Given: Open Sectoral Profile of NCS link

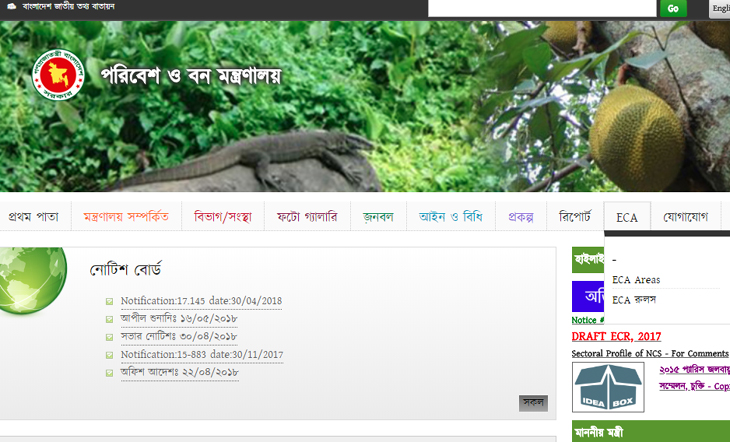Looking at the screenshot, I should 650,354.
